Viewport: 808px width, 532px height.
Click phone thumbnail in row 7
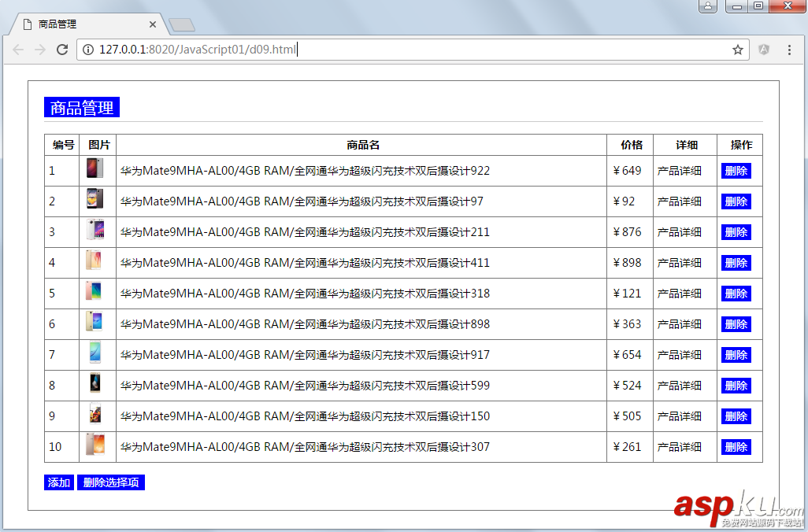[x=95, y=353]
